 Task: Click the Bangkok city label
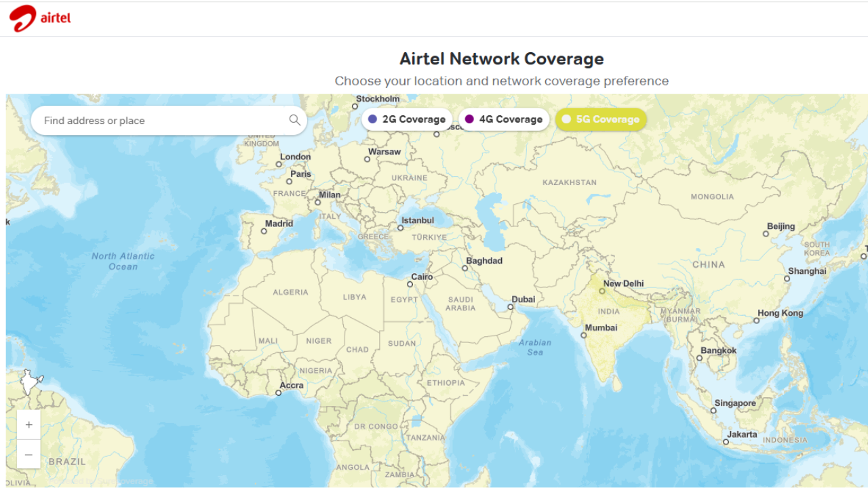click(x=719, y=350)
